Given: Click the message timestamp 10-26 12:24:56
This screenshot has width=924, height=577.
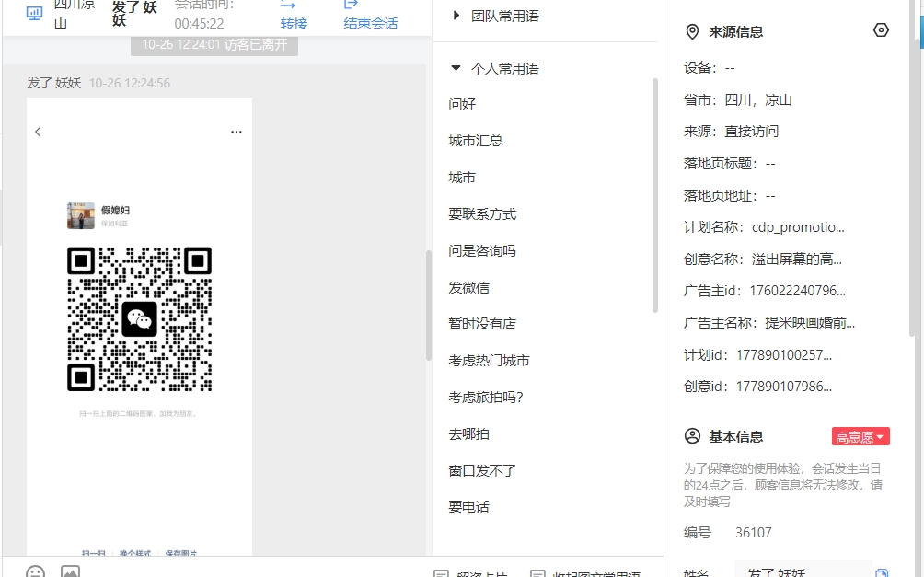Looking at the screenshot, I should pyautogui.click(x=130, y=83).
